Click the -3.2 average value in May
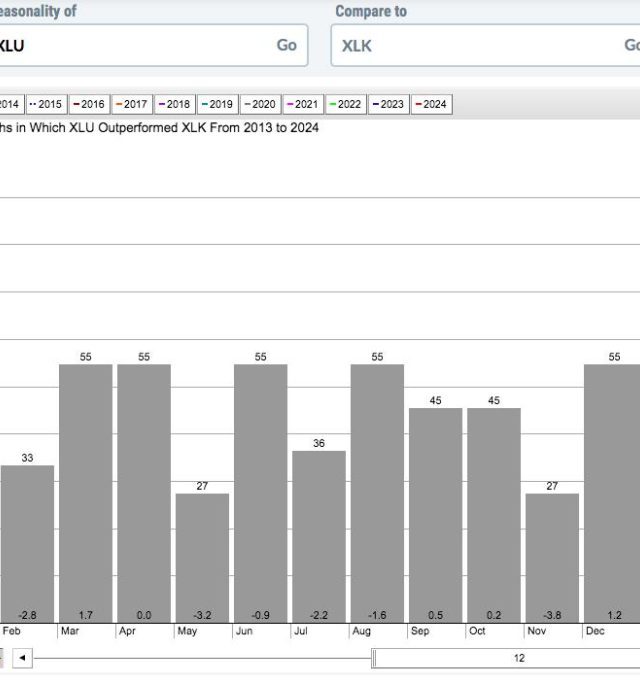 (202, 615)
